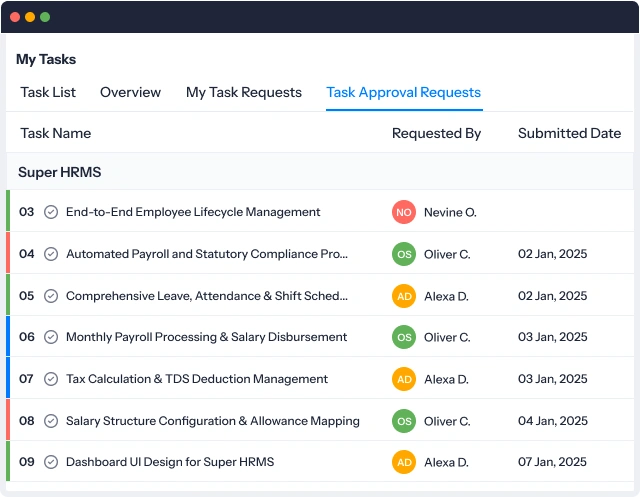The image size is (640, 497).
Task: Open Dashboard UI Design for Super HRMS task
Action: pos(170,462)
